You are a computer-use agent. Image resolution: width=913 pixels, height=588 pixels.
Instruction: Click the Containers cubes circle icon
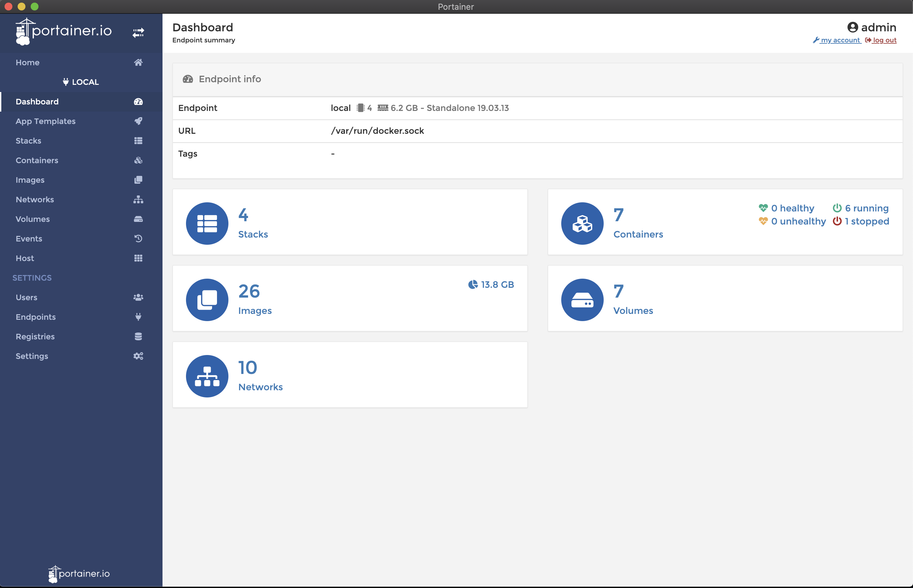point(582,224)
